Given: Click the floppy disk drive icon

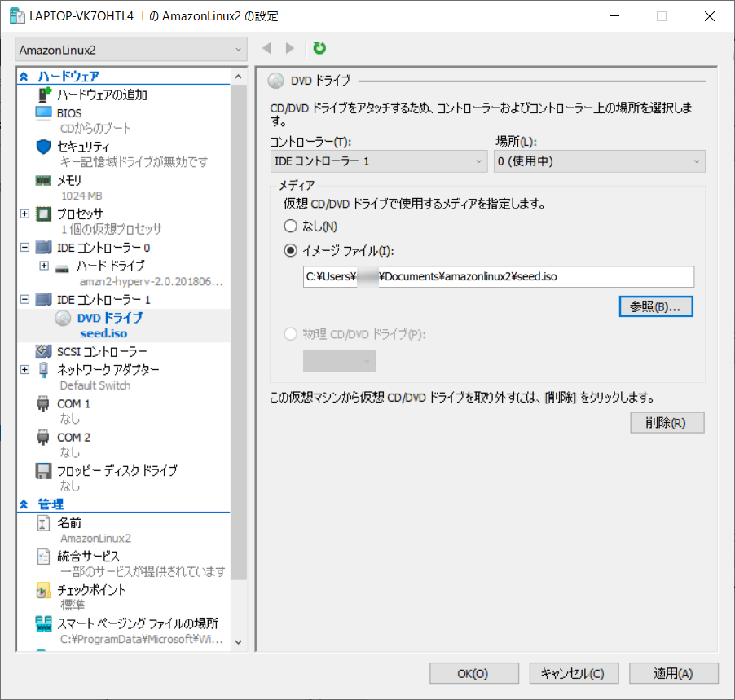Looking at the screenshot, I should click(43, 471).
